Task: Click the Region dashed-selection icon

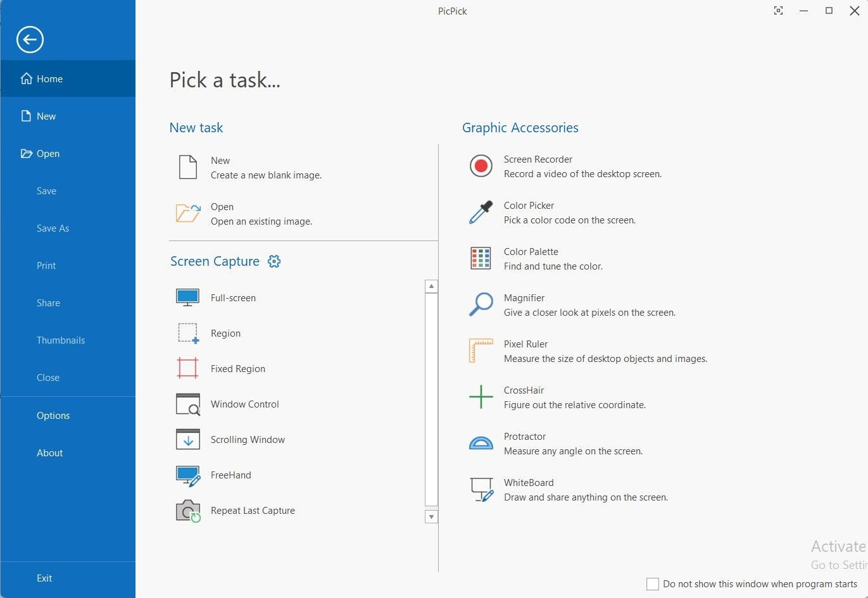Action: (188, 333)
